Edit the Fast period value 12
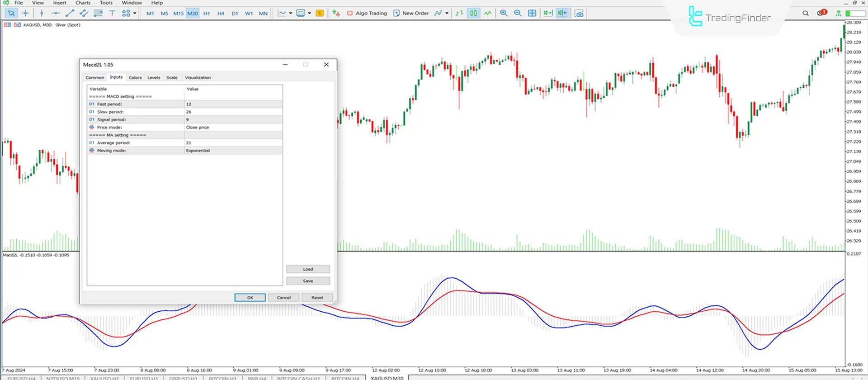Viewport: 868px width, 380px height. tap(233, 104)
